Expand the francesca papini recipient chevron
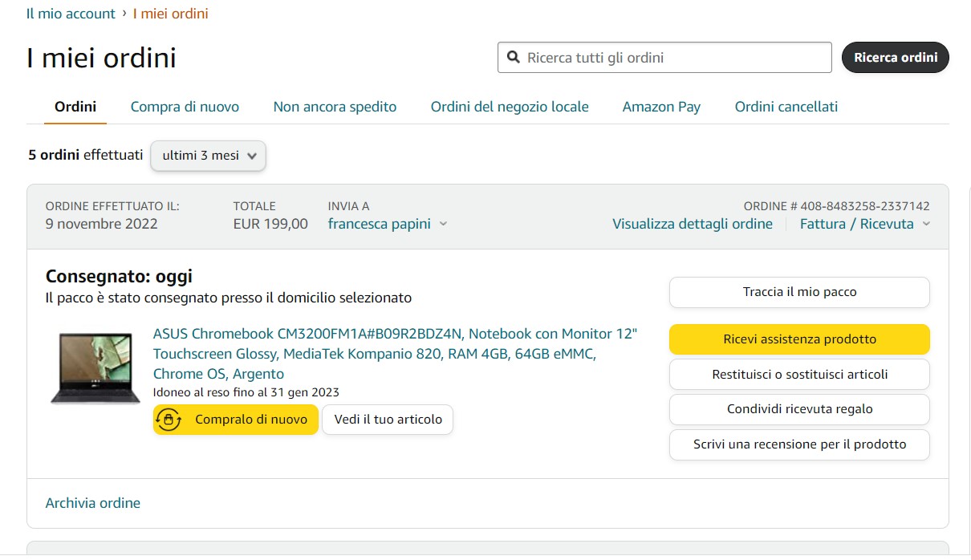 click(443, 225)
